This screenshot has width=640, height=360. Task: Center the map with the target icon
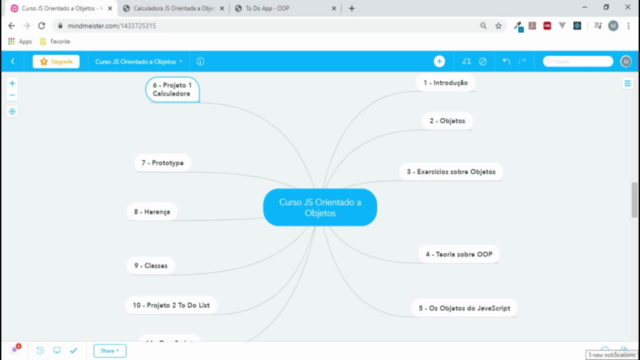(x=12, y=111)
